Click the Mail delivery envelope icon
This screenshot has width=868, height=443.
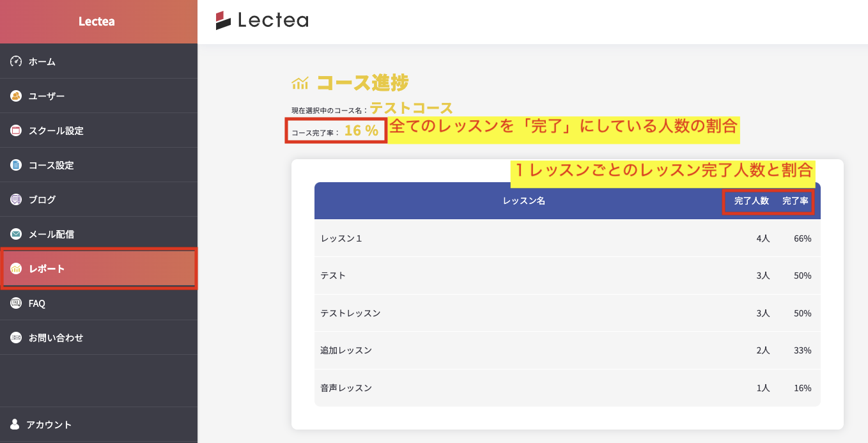[x=16, y=234]
